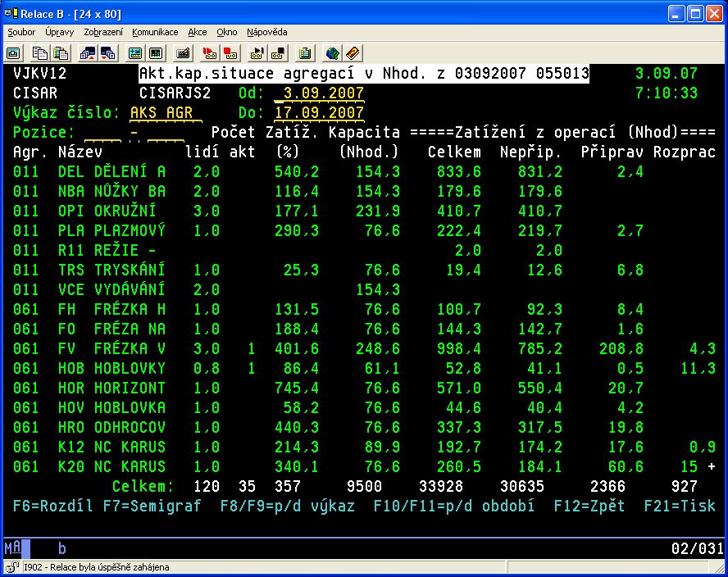Click the row 061 K20 NC KARUS
The image size is (728, 577).
364,466
